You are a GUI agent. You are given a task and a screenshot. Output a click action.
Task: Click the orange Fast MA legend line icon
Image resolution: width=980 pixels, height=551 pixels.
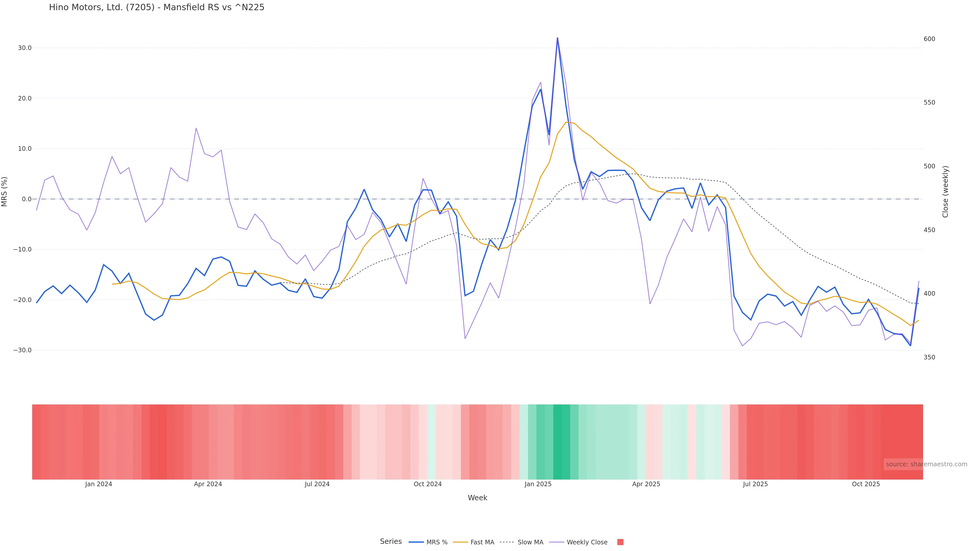460,542
